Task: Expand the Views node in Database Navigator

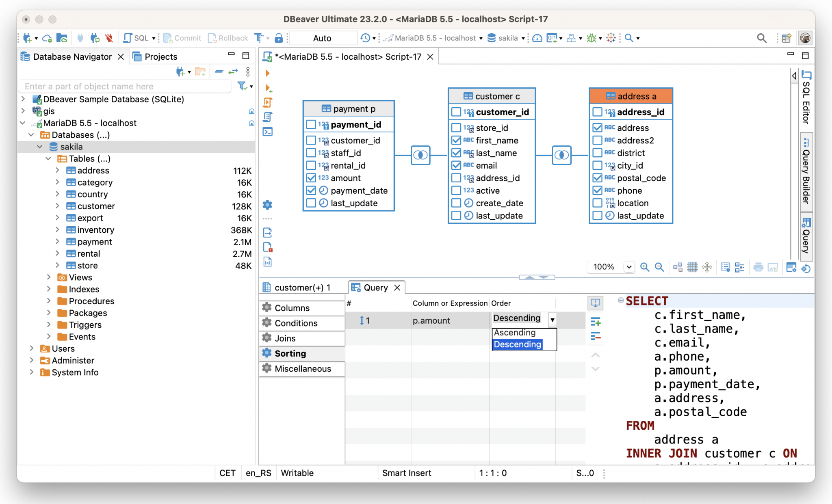Action: click(x=49, y=277)
